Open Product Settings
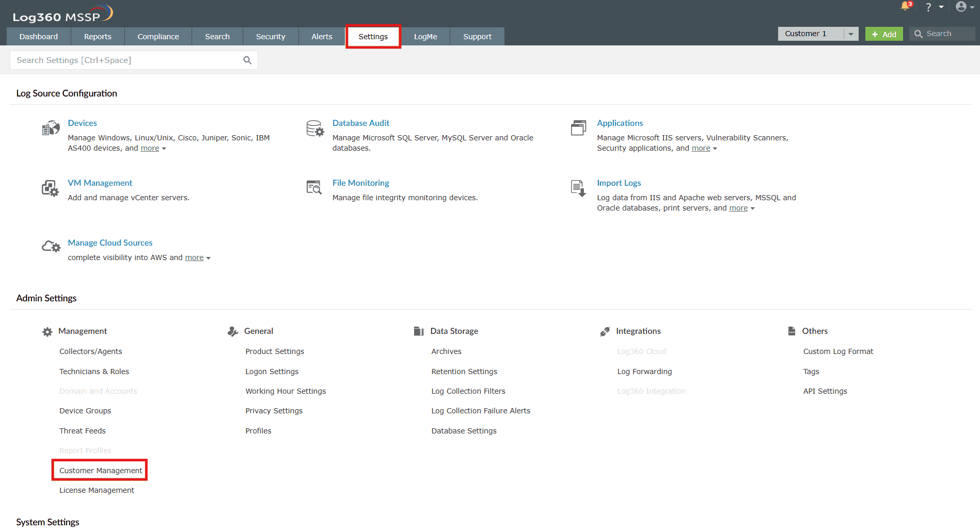980x532 pixels. pyautogui.click(x=275, y=351)
